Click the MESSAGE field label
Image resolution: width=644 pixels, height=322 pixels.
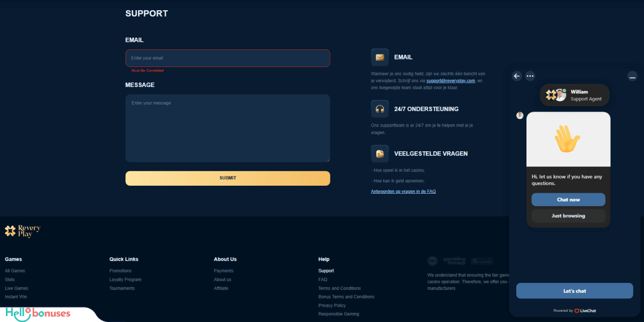click(140, 85)
